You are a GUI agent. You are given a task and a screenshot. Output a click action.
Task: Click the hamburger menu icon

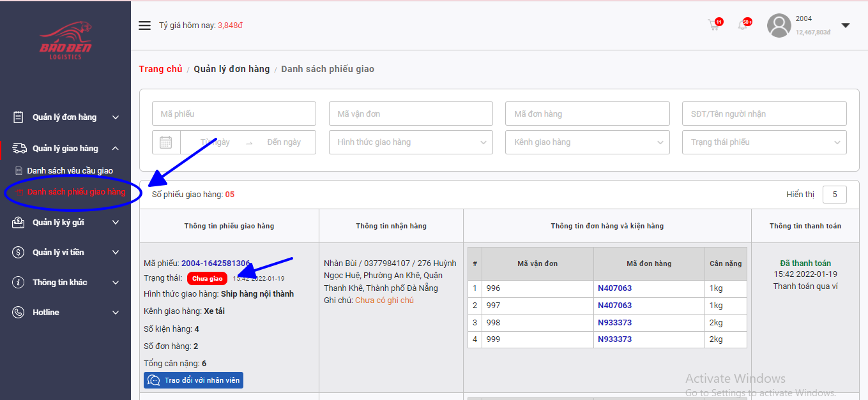[144, 26]
